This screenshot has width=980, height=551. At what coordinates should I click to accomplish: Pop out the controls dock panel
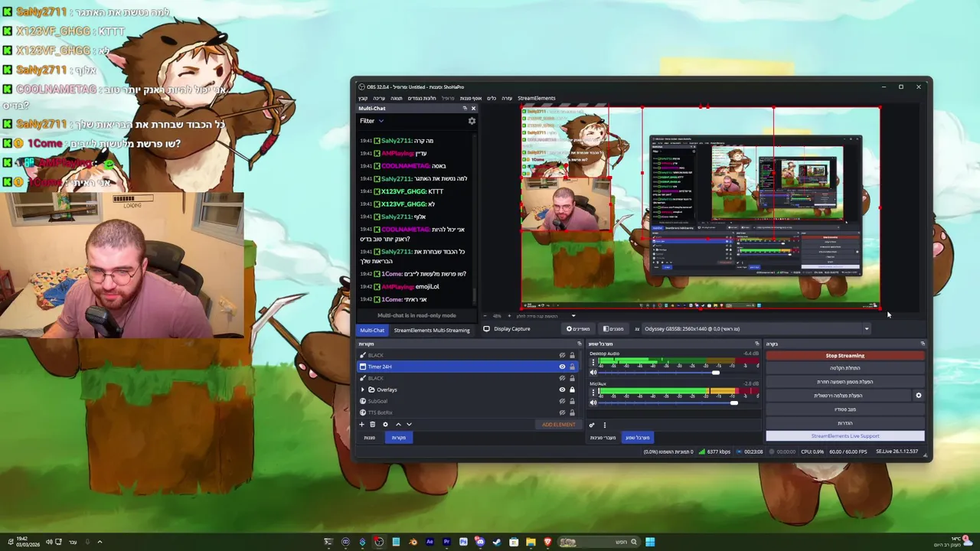[x=923, y=344]
